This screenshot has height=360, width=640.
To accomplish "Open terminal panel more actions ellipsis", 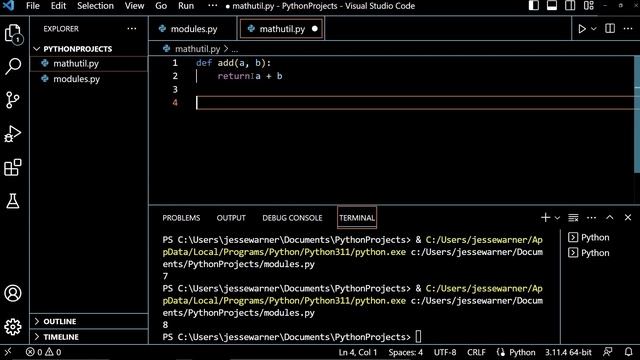I will pyautogui.click(x=591, y=218).
